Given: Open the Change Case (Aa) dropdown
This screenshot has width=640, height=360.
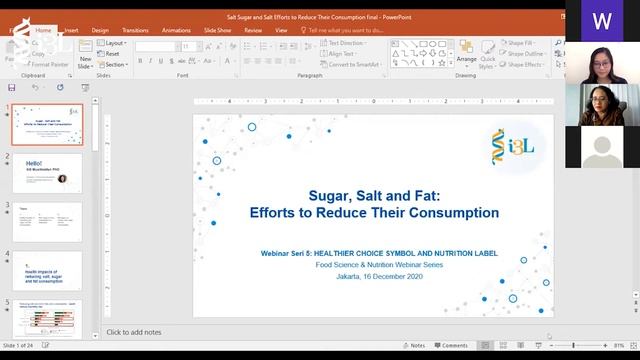Looking at the screenshot, I should pyautogui.click(x=209, y=61).
